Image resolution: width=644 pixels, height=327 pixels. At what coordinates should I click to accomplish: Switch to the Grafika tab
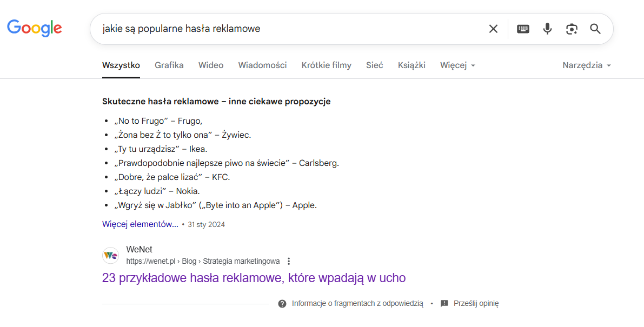point(169,65)
